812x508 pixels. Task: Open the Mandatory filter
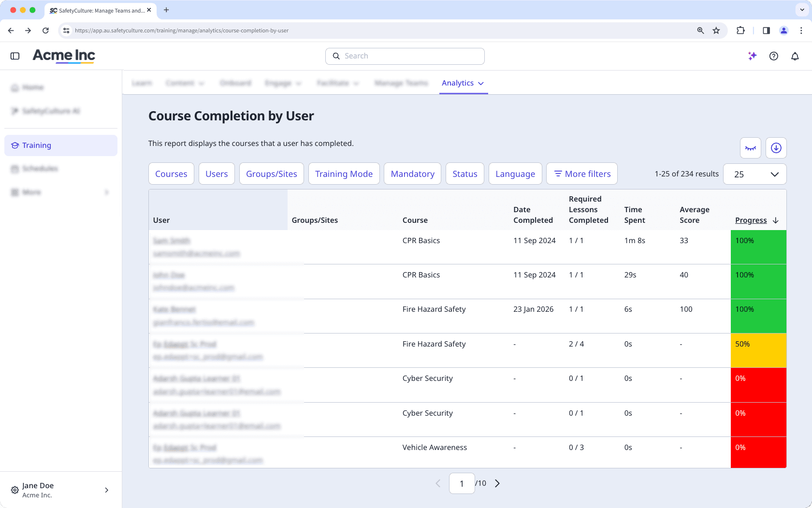click(412, 174)
